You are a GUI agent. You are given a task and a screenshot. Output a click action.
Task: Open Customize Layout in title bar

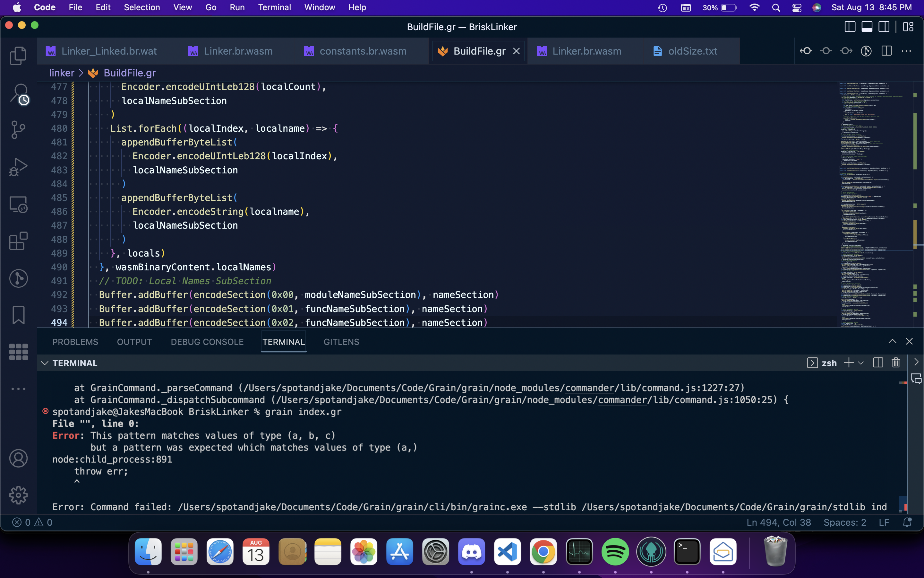908,27
